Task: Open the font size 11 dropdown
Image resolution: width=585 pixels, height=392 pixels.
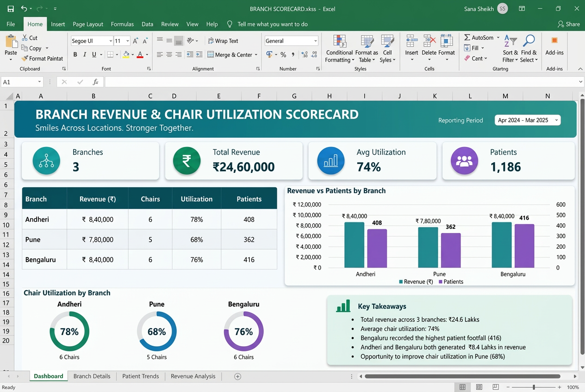Action: coord(128,41)
